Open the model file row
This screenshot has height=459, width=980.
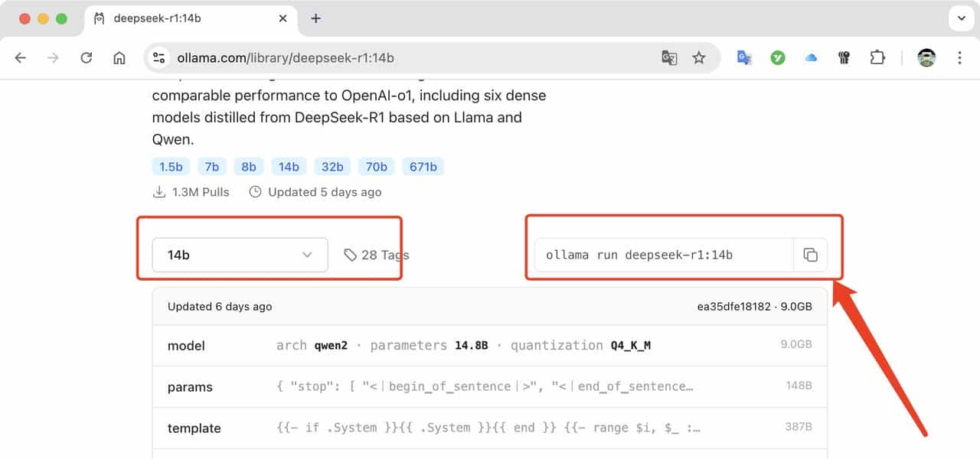[490, 345]
